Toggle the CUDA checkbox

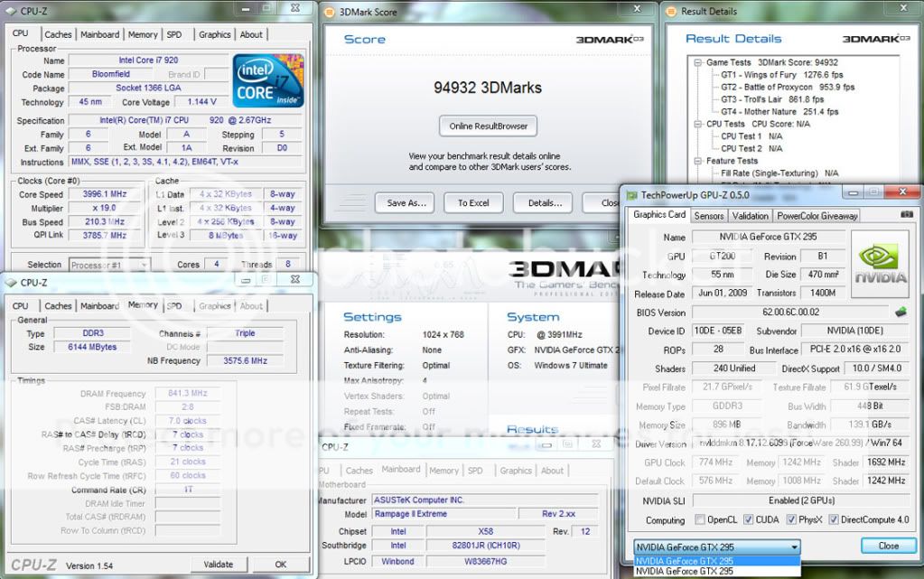[x=748, y=519]
